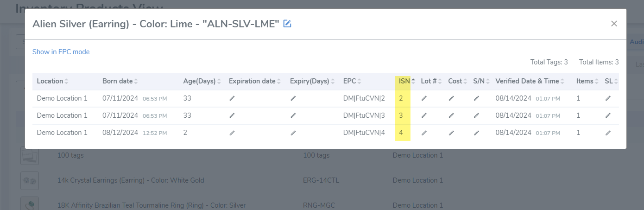
Task: Sort table by Lot # column
Action: pos(432,81)
